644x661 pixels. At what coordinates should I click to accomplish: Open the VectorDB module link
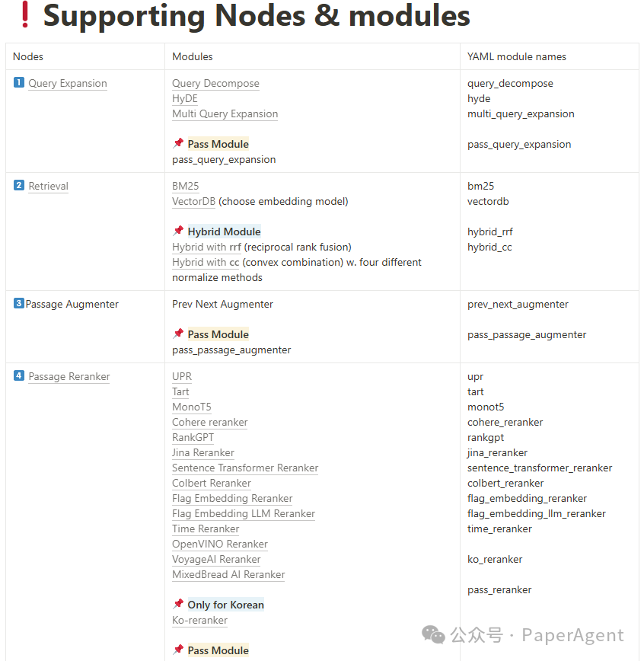click(x=193, y=202)
